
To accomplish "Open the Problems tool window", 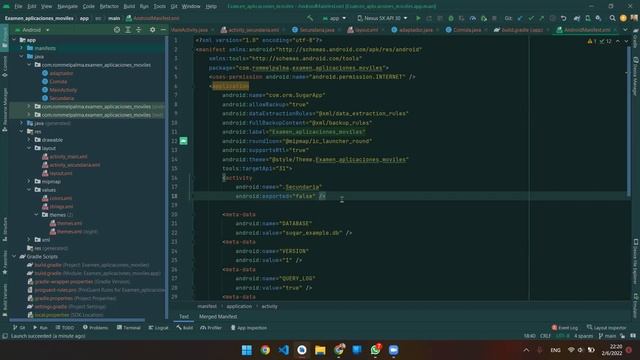I will coord(96,328).
